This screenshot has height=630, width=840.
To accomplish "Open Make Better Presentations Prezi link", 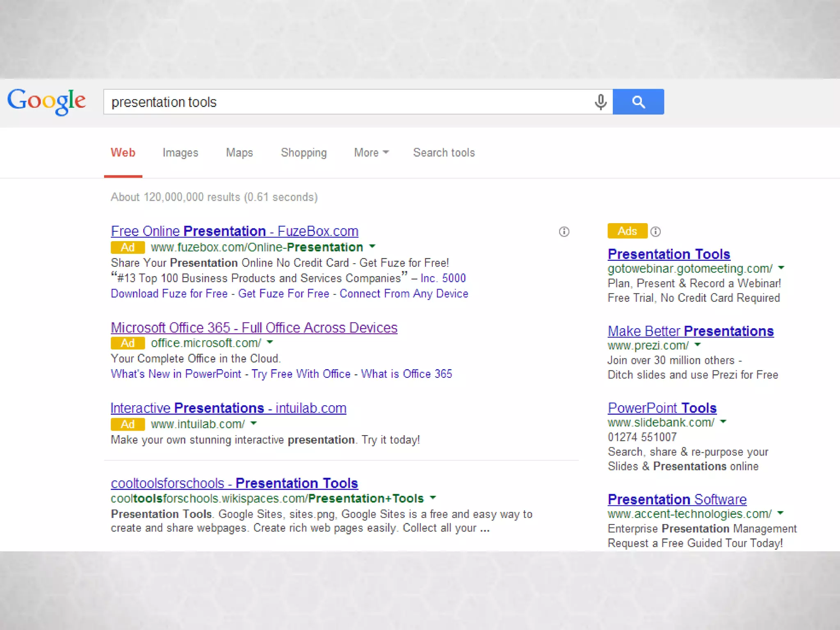I will [690, 331].
